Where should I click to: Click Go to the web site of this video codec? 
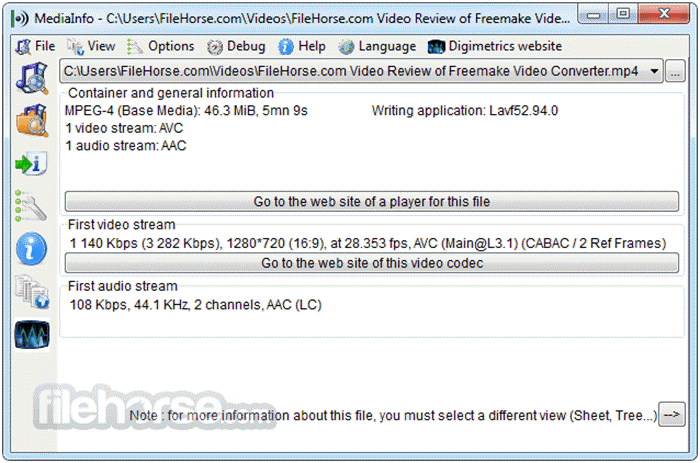point(372,263)
